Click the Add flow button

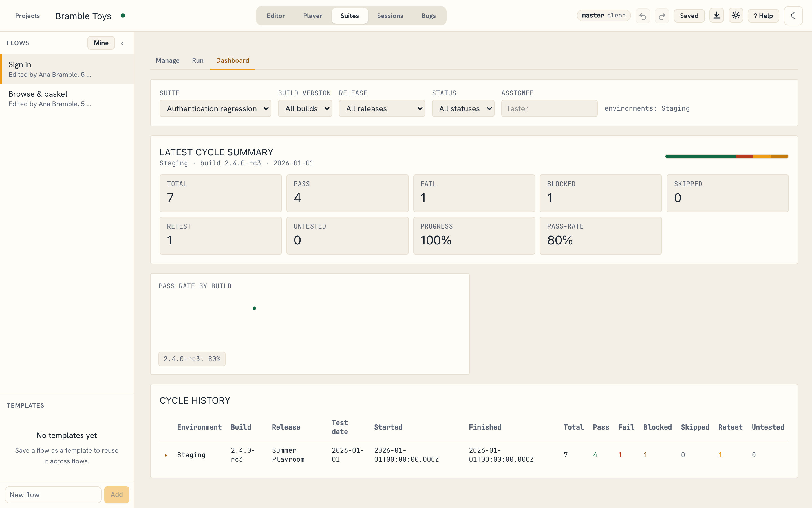pyautogui.click(x=116, y=494)
